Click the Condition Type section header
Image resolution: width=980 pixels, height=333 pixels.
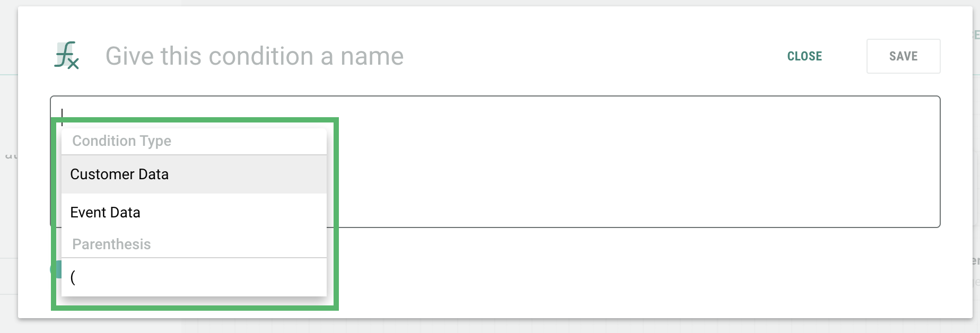[x=122, y=141]
